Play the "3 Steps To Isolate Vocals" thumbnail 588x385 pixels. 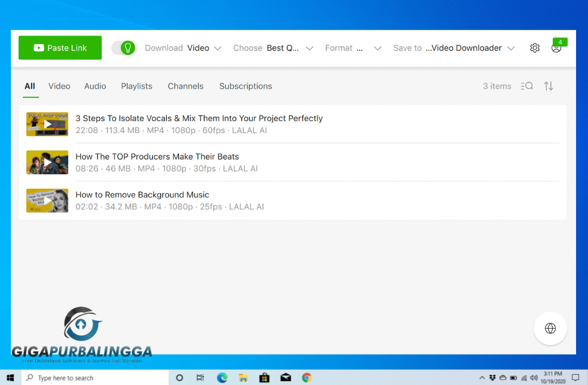(47, 124)
